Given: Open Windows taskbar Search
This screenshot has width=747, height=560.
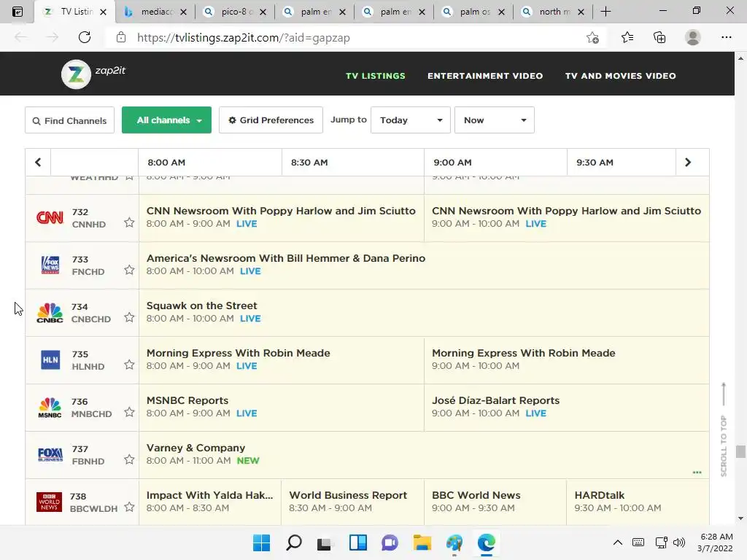Looking at the screenshot, I should pos(293,542).
